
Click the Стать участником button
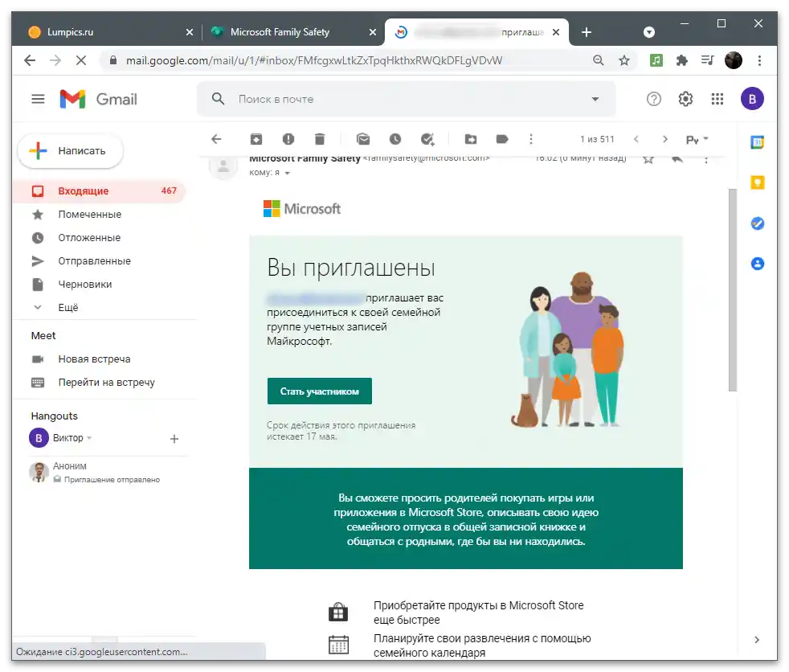[320, 391]
